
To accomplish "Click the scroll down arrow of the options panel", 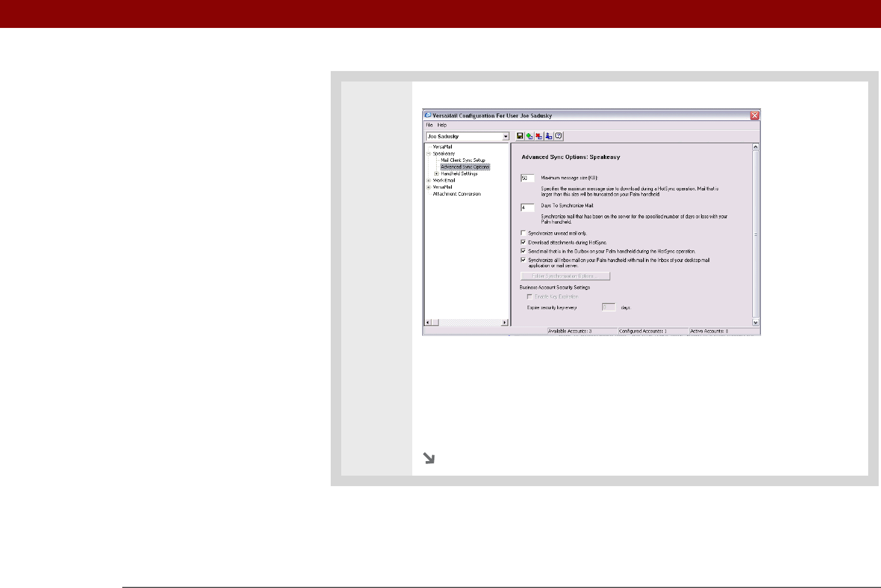I will (756, 323).
